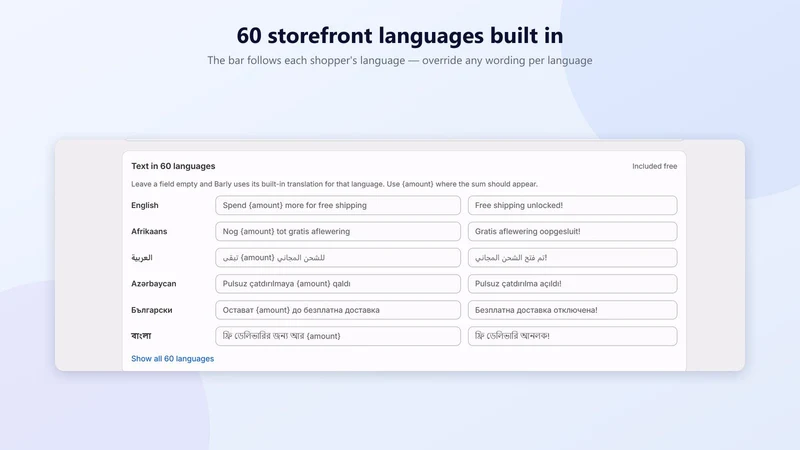Click the '60 storefront languages built in' title
This screenshot has width=800, height=450.
tap(400, 35)
